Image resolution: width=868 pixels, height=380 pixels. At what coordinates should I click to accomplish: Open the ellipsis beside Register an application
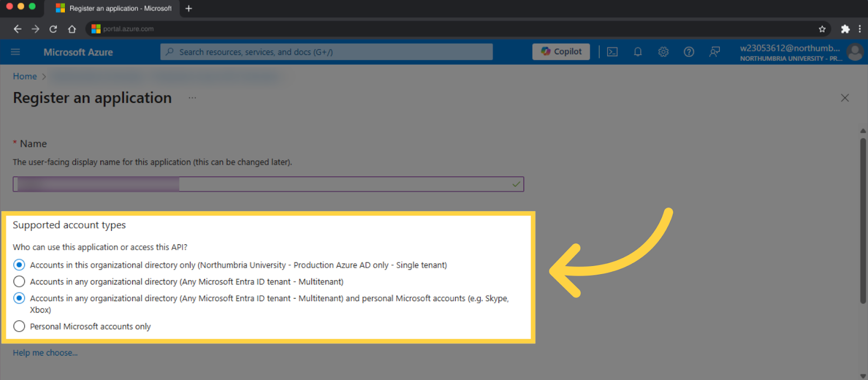coord(192,98)
